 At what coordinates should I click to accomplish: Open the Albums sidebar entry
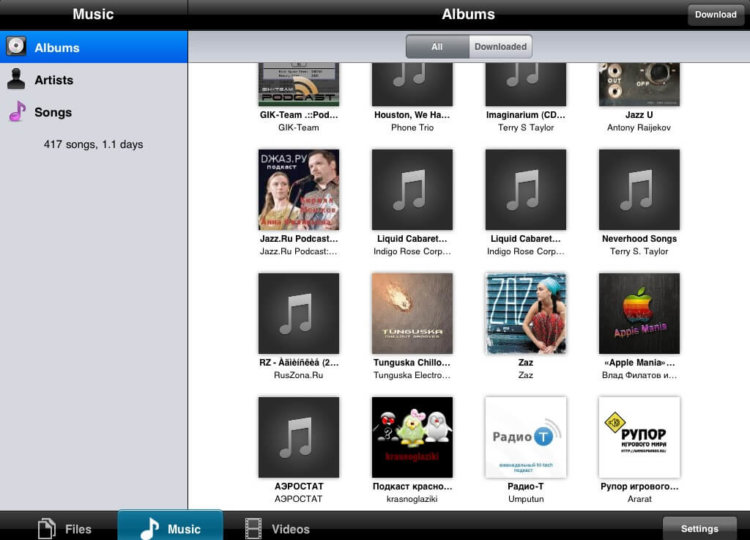point(93,47)
